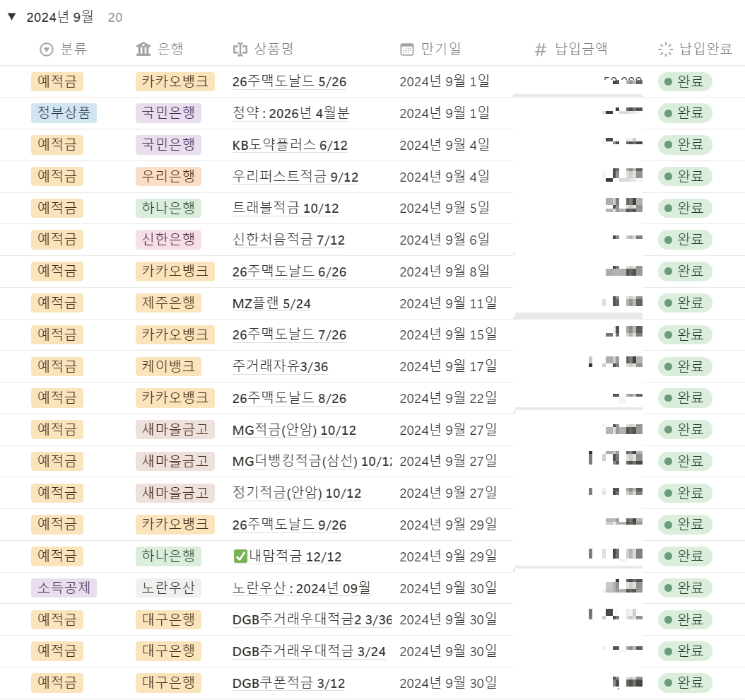
Task: Click the date 2024년 9월 22일
Action: click(x=448, y=398)
